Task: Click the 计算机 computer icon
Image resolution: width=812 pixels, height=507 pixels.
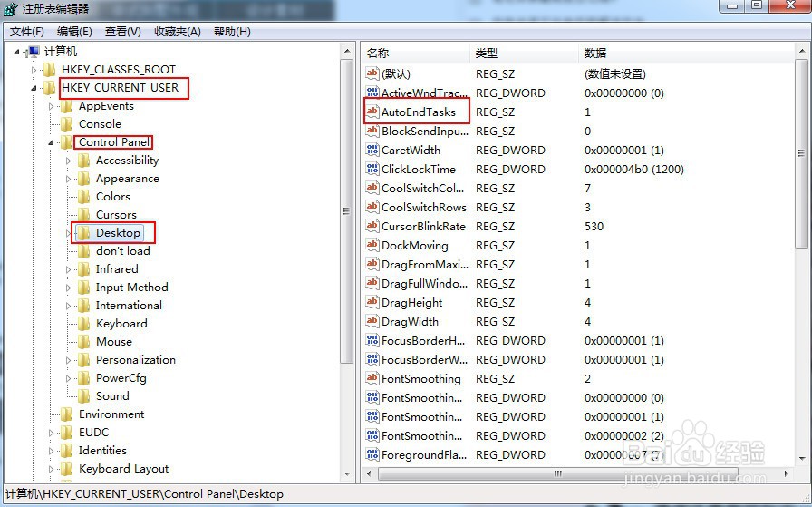Action: 33,52
